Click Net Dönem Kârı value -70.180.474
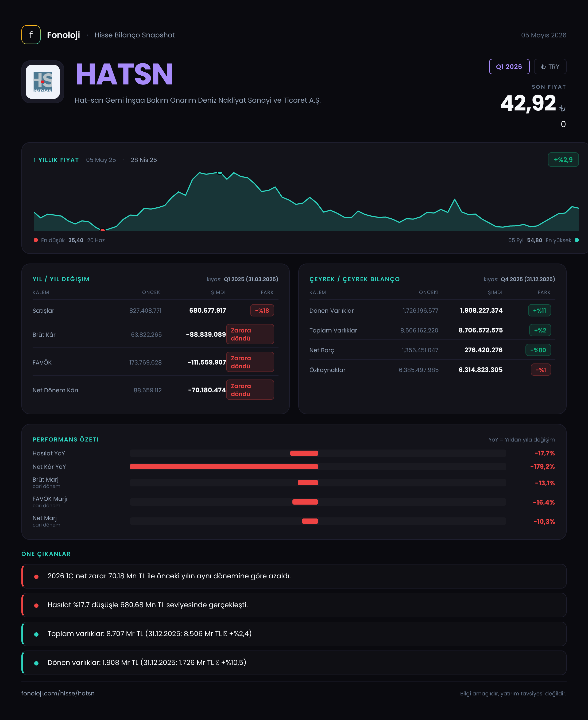 207,390
